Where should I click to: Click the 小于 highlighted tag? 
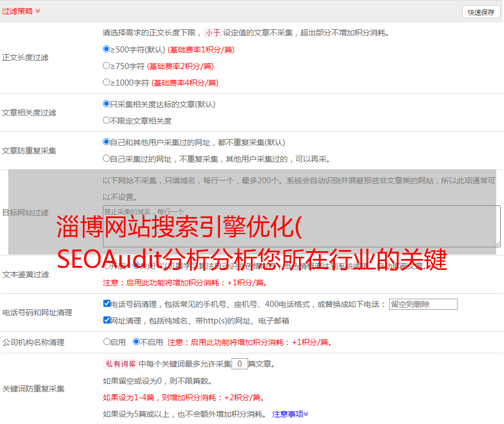tap(213, 33)
